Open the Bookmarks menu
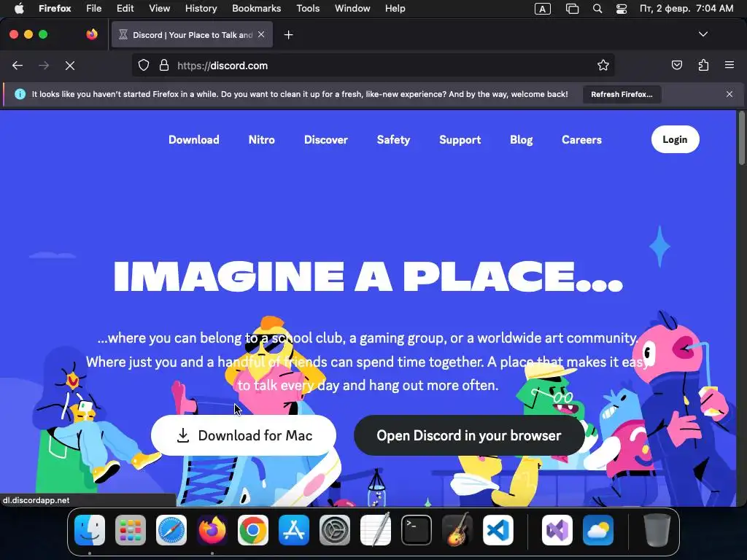The width and height of the screenshot is (747, 560). point(256,8)
